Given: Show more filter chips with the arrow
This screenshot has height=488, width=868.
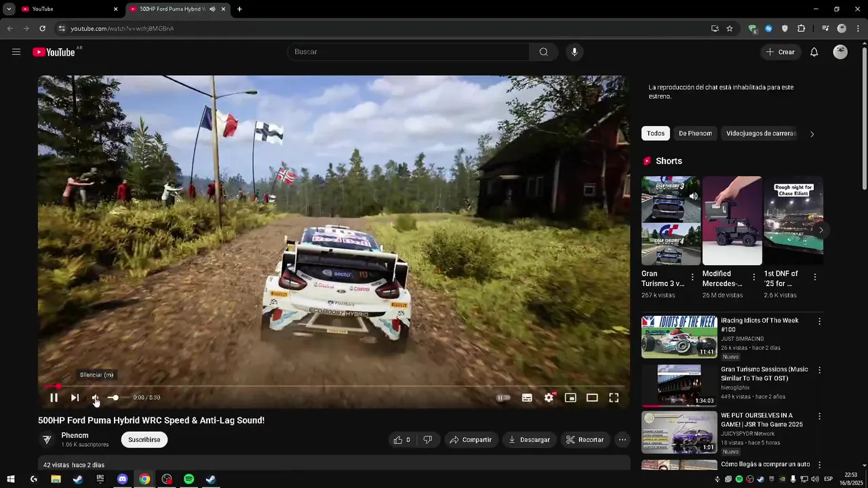Looking at the screenshot, I should pos(812,134).
